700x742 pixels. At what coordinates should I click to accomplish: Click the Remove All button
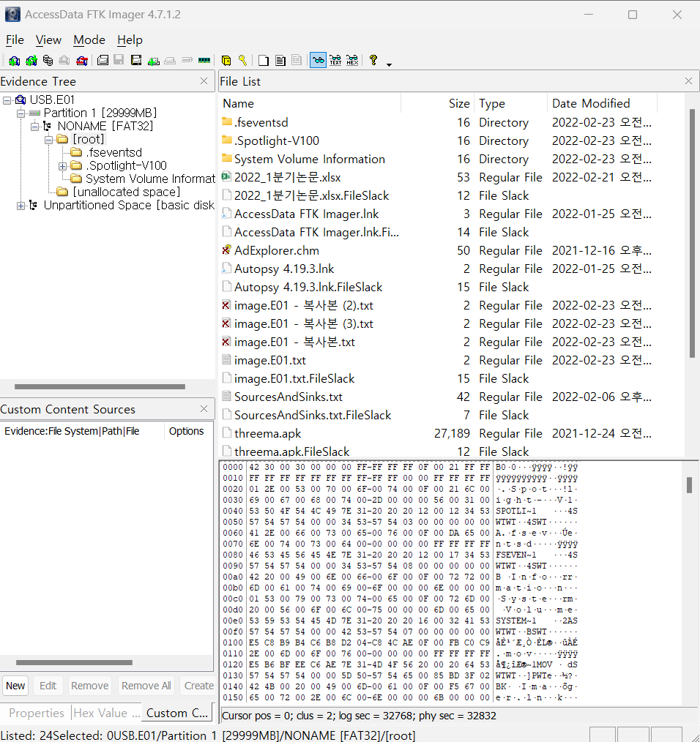pos(146,686)
